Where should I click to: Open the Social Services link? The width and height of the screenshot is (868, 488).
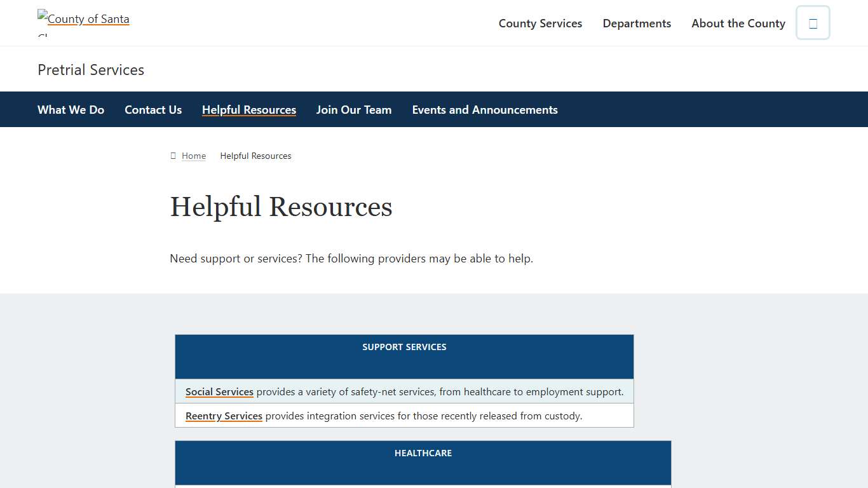point(219,391)
